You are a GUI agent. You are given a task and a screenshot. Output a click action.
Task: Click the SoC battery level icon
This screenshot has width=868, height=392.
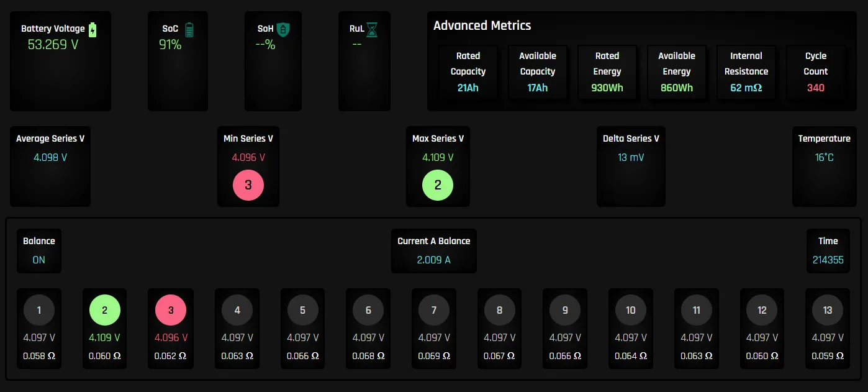(189, 29)
